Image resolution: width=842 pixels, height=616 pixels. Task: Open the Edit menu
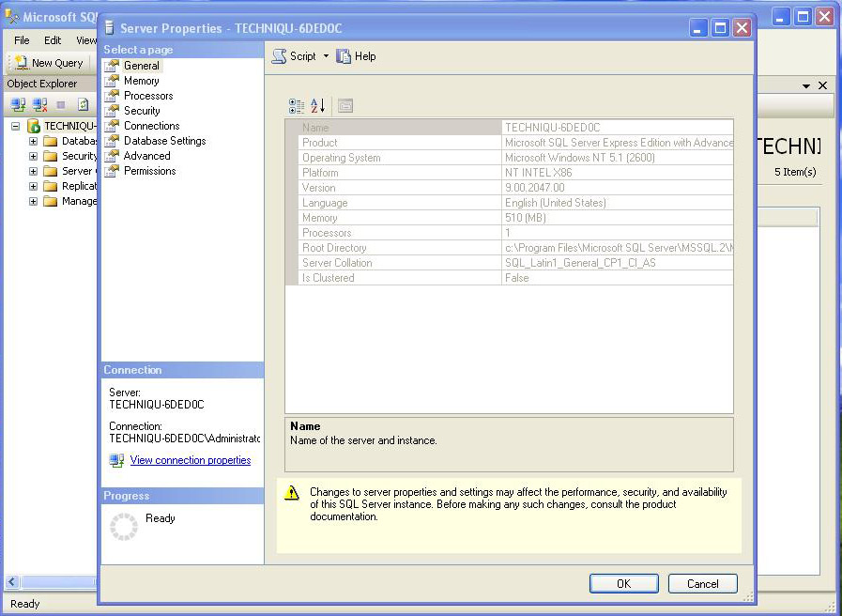(x=52, y=40)
